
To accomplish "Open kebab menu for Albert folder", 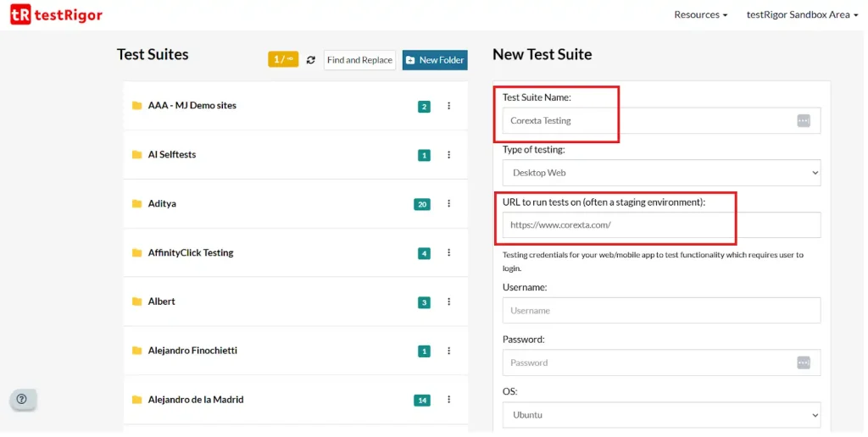I will pos(449,301).
